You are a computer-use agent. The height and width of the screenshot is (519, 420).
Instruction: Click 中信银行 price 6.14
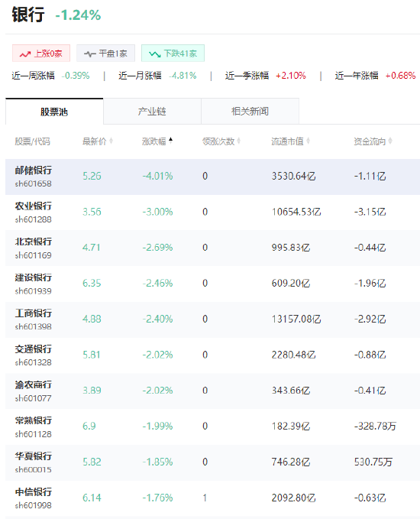click(x=92, y=498)
